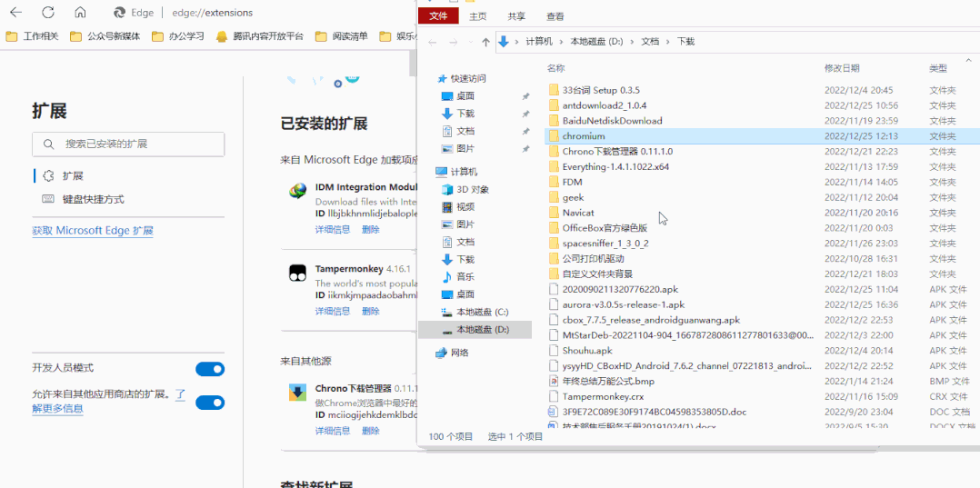Select pinned 图片 under 快速访问
The width and height of the screenshot is (980, 488).
click(458, 149)
